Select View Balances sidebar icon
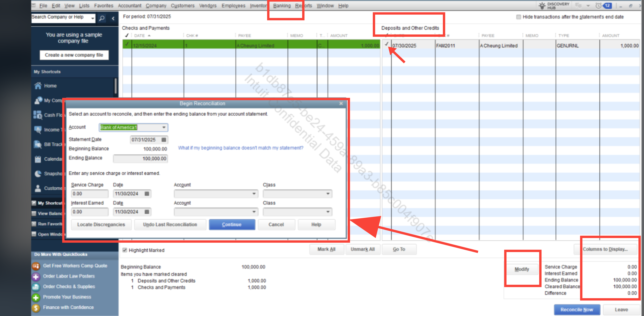Image resolution: width=644 pixels, height=316 pixels. pos(34,213)
